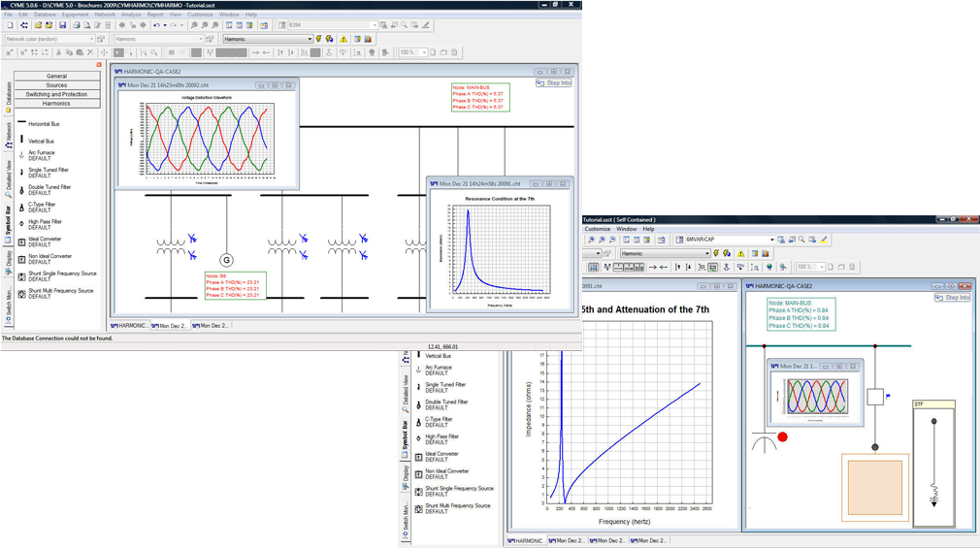Screen dimensions: 980x548
Task: Click the General category button
Action: point(56,76)
